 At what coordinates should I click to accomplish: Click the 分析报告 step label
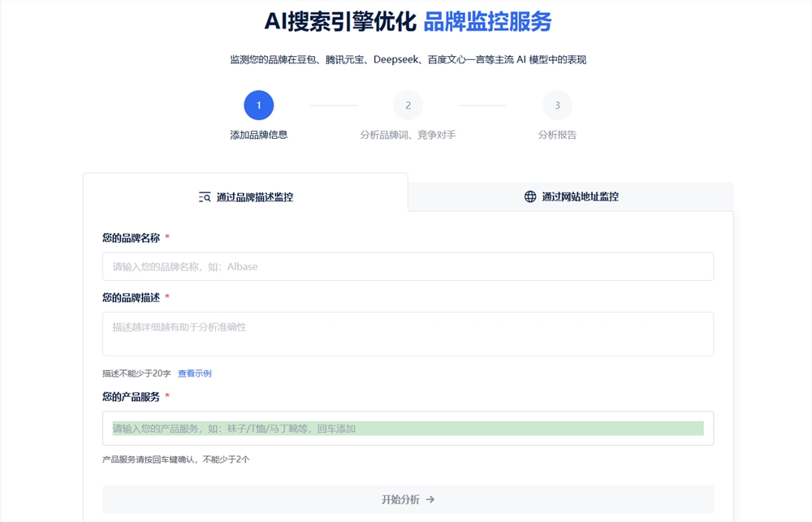coord(557,134)
